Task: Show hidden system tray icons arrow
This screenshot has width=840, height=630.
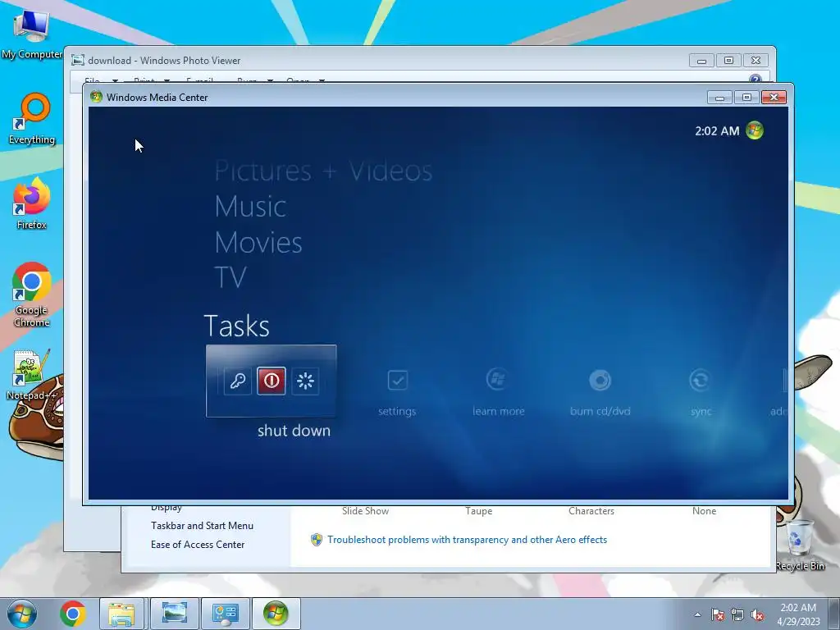Action: (697, 614)
